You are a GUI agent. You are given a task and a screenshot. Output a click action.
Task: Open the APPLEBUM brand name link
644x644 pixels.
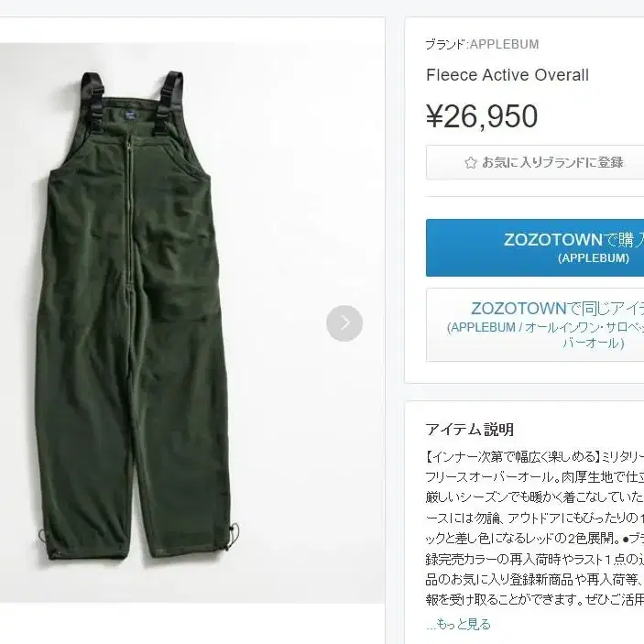(504, 44)
